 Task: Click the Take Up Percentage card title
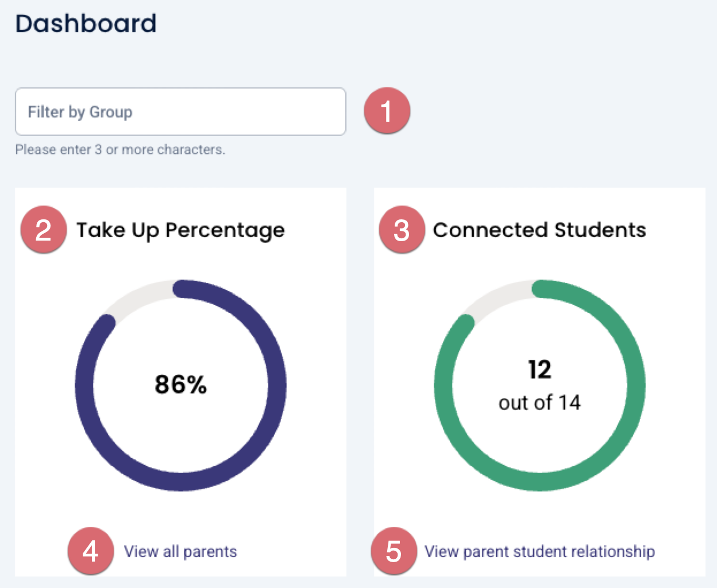[x=180, y=230]
